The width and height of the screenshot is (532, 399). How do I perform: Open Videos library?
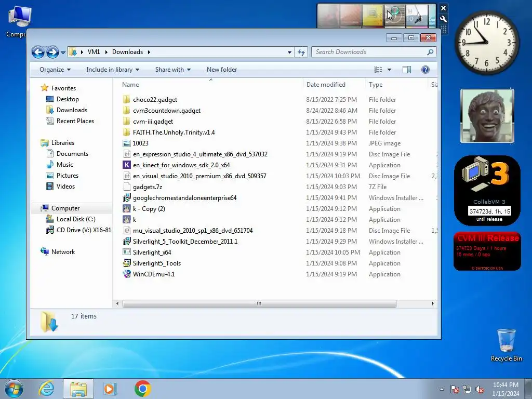pyautogui.click(x=65, y=187)
